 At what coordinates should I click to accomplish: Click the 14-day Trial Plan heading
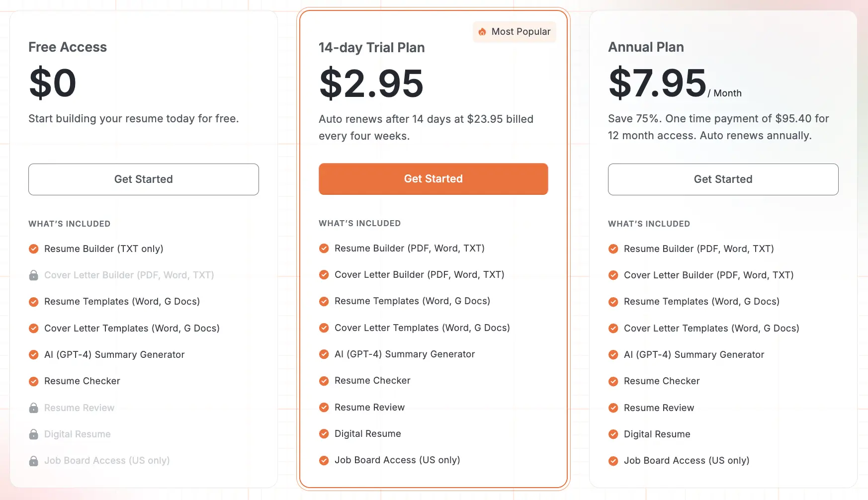[371, 48]
